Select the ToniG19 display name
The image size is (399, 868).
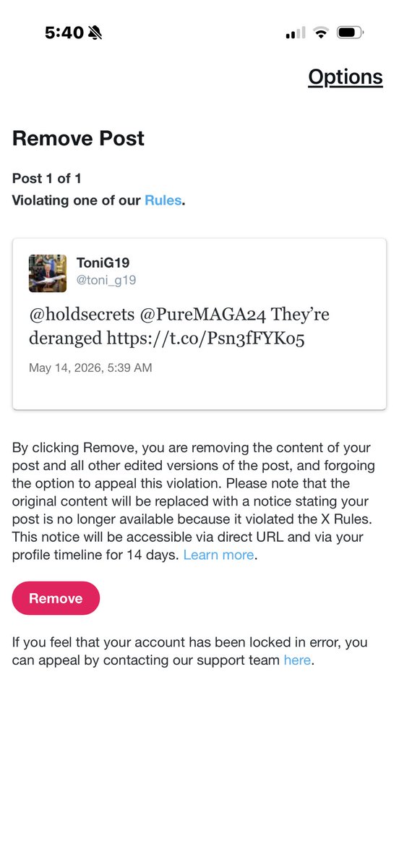[103, 263]
